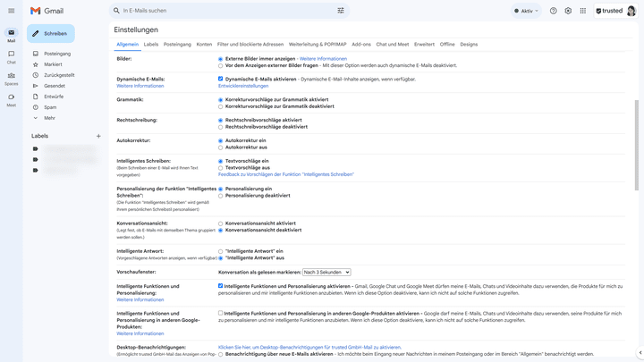Image resolution: width=644 pixels, height=362 pixels.
Task: Open the Google apps grid icon
Action: [583, 11]
